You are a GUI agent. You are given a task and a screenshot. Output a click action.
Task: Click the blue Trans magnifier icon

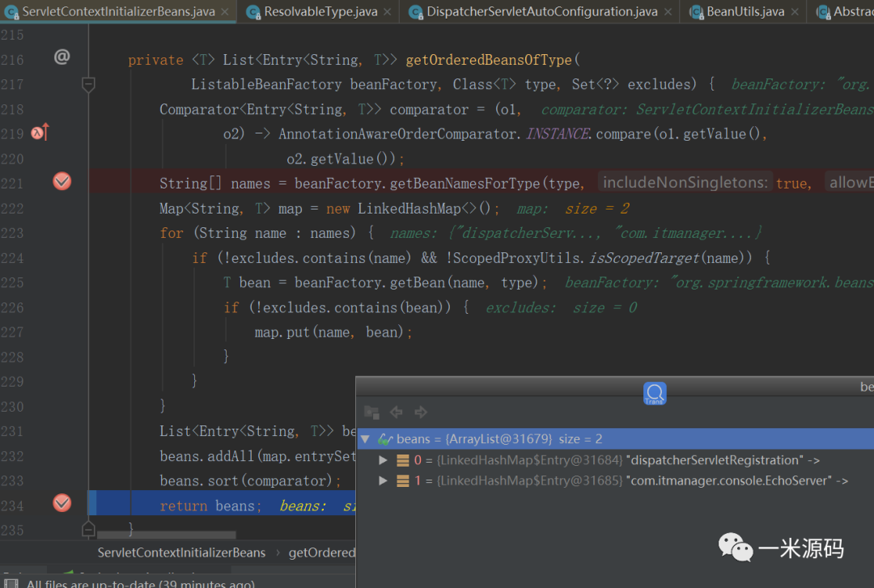655,393
